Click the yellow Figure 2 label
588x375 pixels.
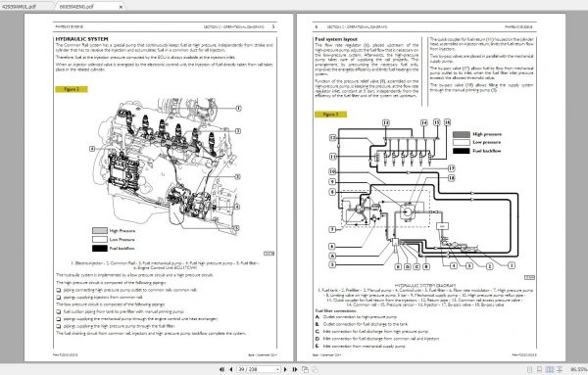coord(72,89)
